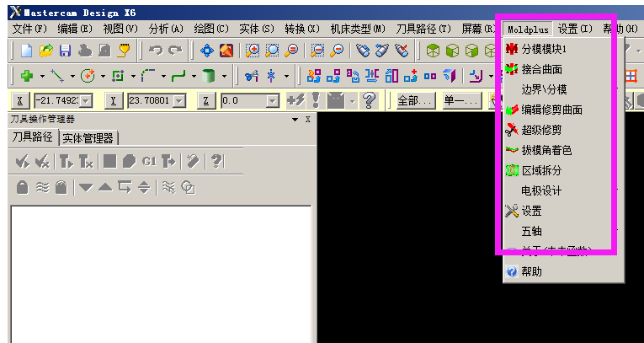The width and height of the screenshot is (644, 343).
Task: Click the repaint brush icon
Action: click(226, 51)
